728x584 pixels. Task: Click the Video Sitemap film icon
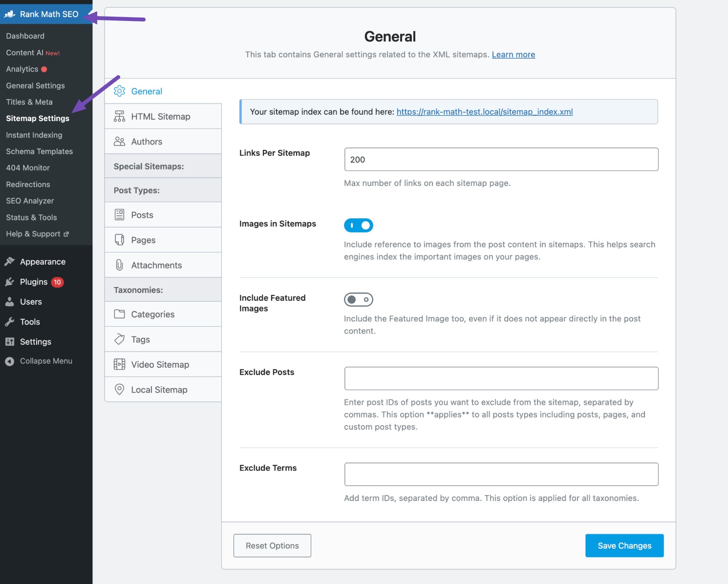pyautogui.click(x=119, y=364)
